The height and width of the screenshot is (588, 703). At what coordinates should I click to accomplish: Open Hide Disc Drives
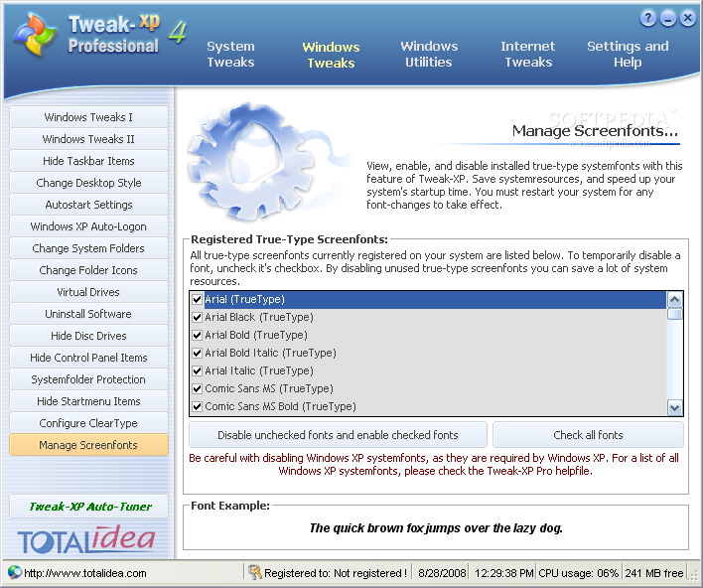pyautogui.click(x=88, y=336)
